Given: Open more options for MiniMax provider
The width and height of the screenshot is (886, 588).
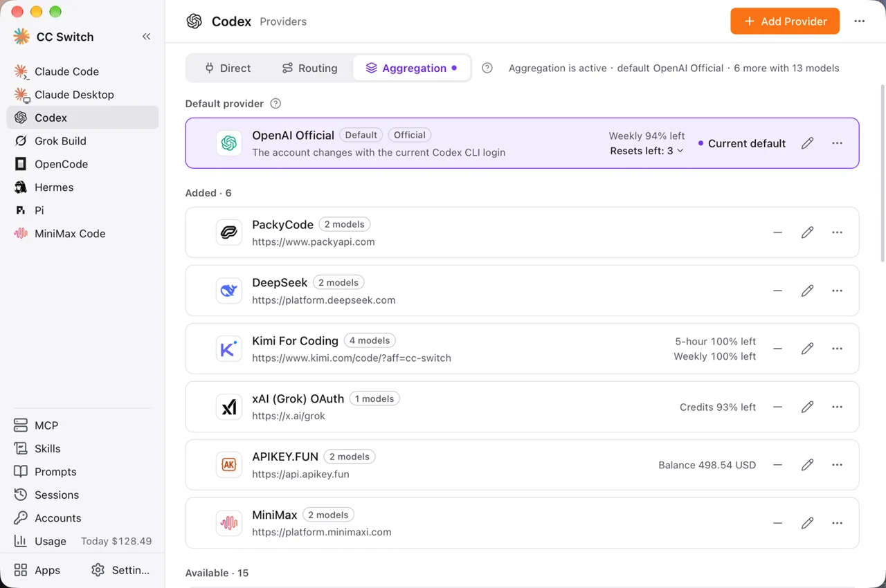Looking at the screenshot, I should 837,523.
